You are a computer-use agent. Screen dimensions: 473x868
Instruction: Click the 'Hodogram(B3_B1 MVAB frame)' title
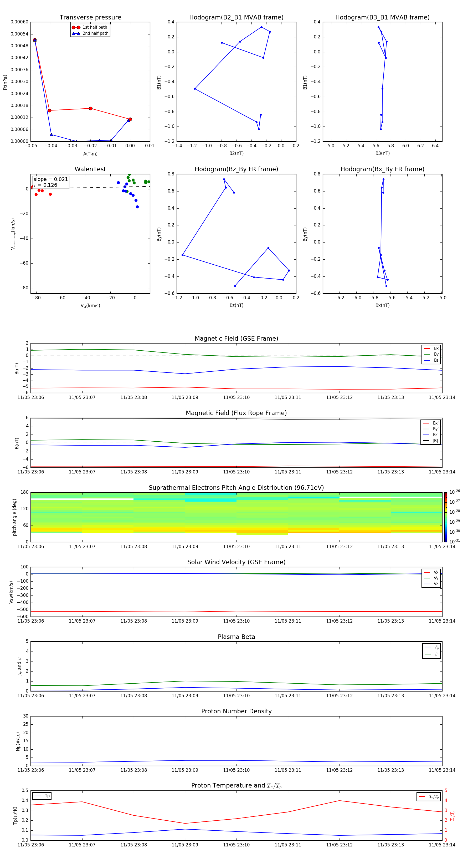pyautogui.click(x=382, y=17)
